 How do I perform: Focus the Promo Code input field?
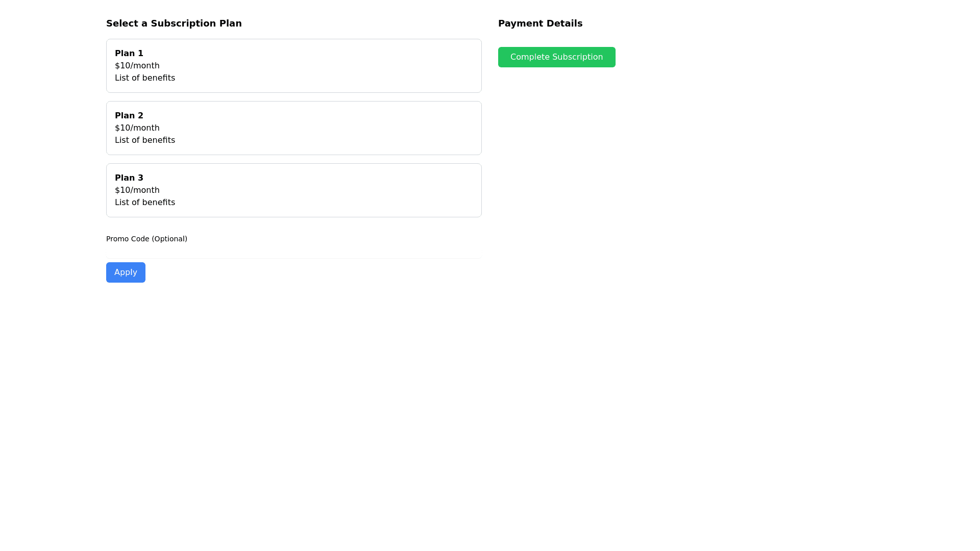pos(293,253)
